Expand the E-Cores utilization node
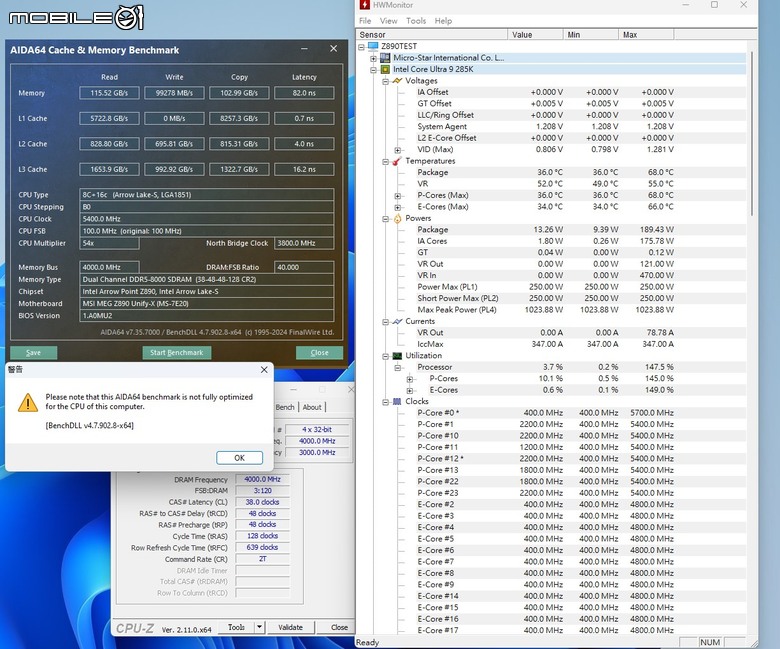 coord(409,390)
